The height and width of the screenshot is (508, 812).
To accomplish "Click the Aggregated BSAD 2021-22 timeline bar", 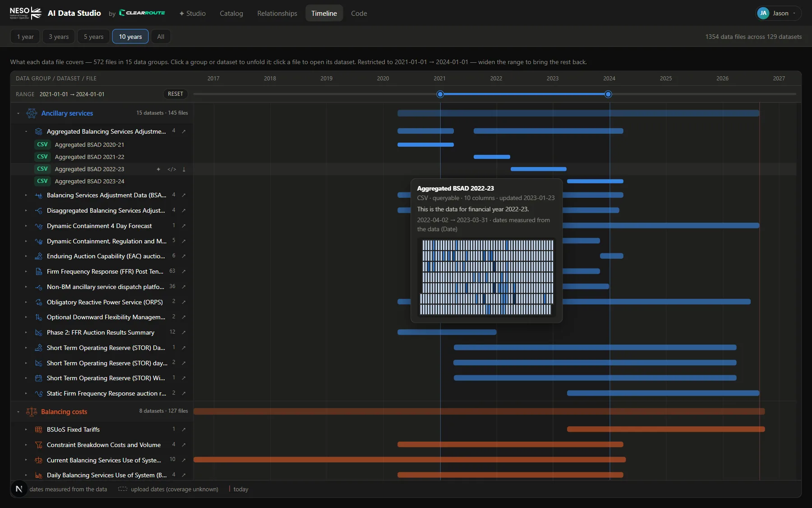I will [492, 157].
